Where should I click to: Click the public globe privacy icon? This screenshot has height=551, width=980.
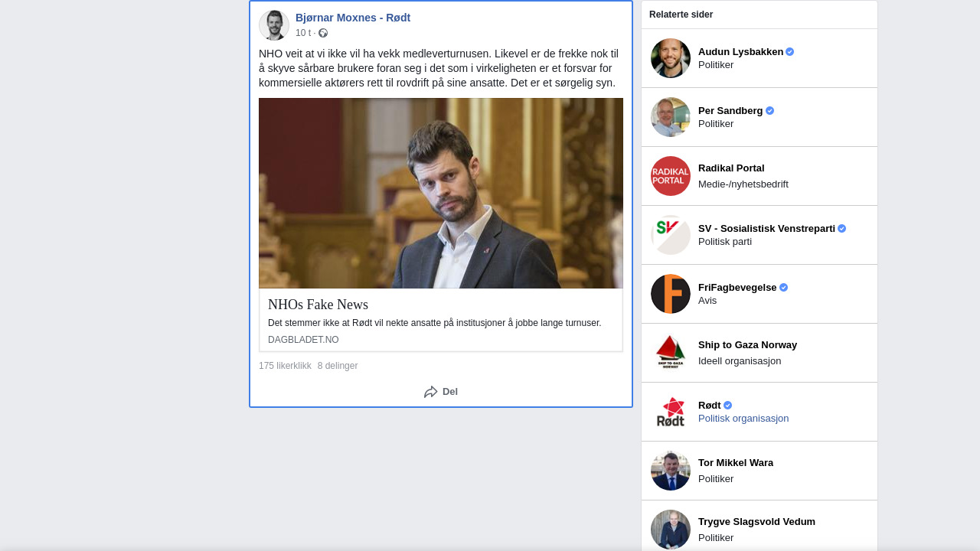point(323,33)
